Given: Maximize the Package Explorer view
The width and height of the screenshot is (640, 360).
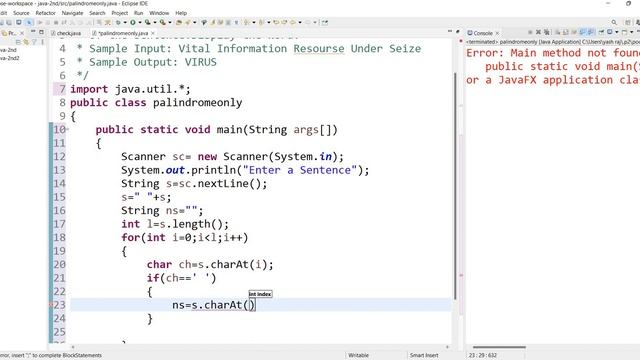Looking at the screenshot, I should coord(41,32).
